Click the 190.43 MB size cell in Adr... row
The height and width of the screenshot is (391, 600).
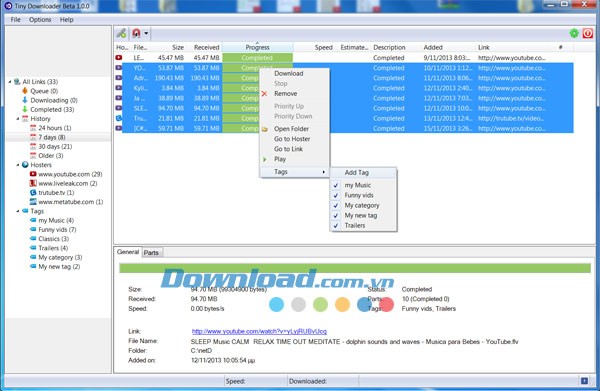point(169,78)
